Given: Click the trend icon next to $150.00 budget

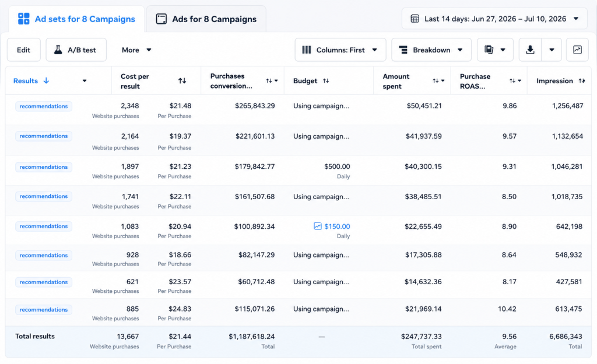Looking at the screenshot, I should 318,227.
